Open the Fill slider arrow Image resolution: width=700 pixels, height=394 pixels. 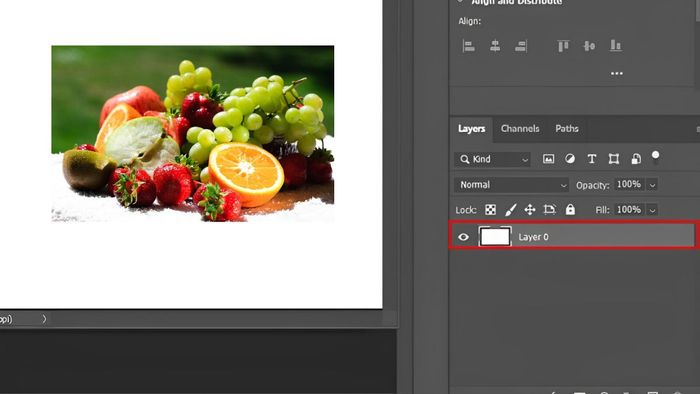[652, 210]
